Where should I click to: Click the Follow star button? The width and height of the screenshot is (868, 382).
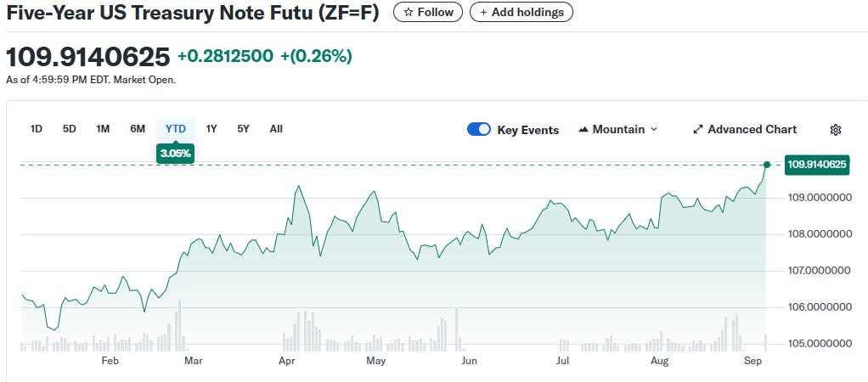click(428, 13)
